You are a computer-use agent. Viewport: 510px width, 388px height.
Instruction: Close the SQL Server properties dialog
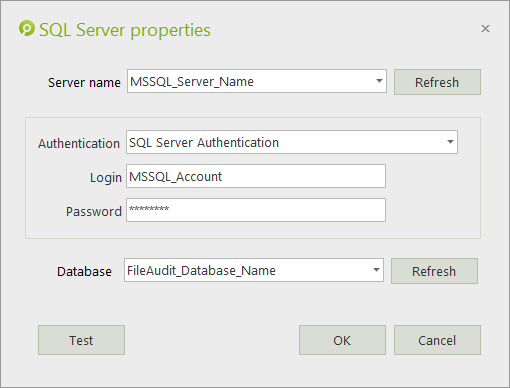click(x=485, y=29)
